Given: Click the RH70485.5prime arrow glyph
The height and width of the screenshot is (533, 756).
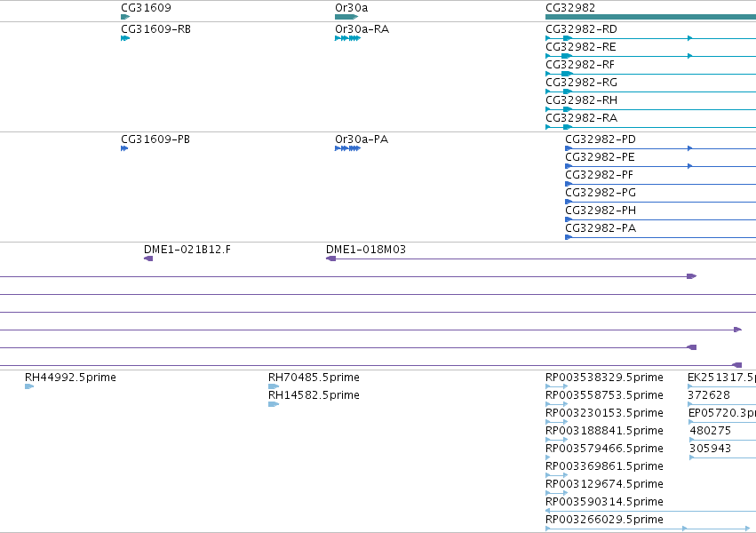Looking at the screenshot, I should tap(274, 386).
